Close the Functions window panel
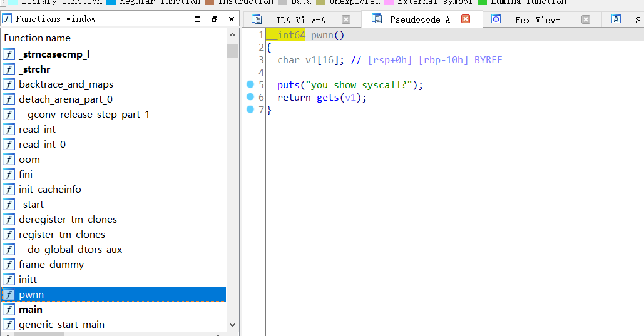Viewport: 644px width, 336px height. (x=232, y=19)
